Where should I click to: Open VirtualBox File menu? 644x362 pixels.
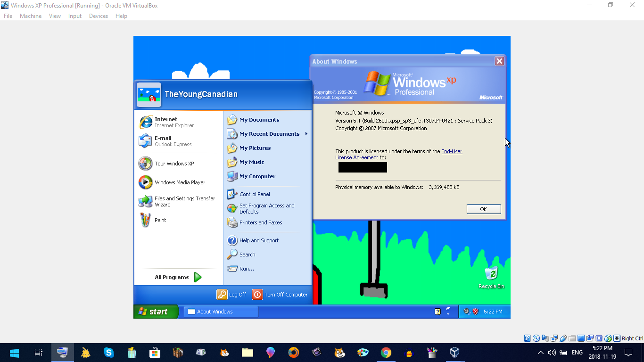(8, 16)
